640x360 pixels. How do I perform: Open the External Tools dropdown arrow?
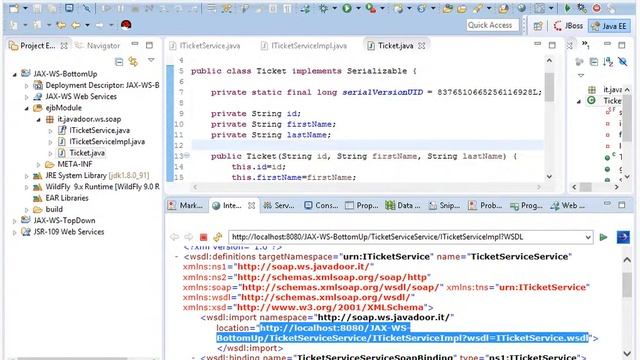[x=382, y=8]
